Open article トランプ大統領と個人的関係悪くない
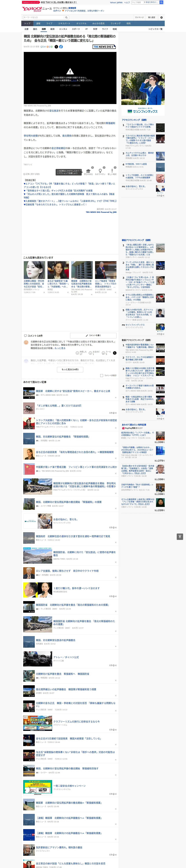 (76, 422)
